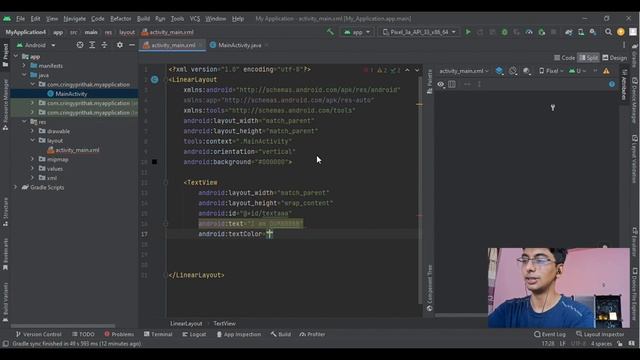Viewport: 640px width, 360px height.
Task: Select MainActivity in project tree
Action: click(71, 94)
